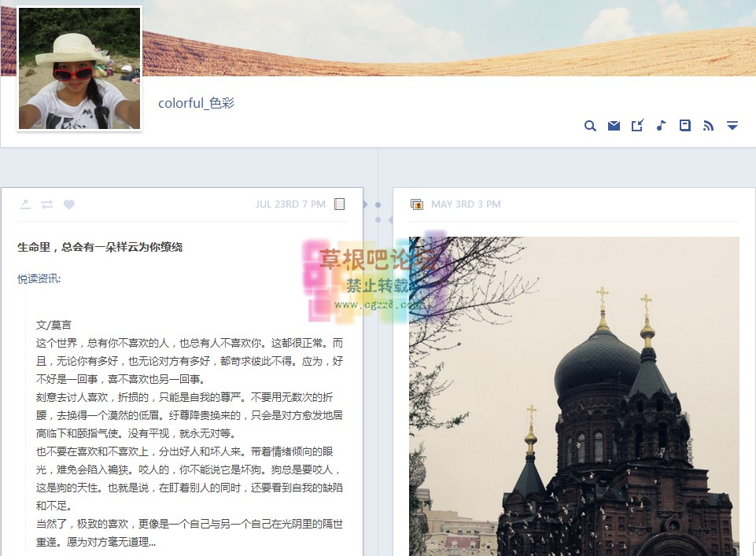Click the photo-post type icon
The image size is (756, 556).
pos(417,204)
